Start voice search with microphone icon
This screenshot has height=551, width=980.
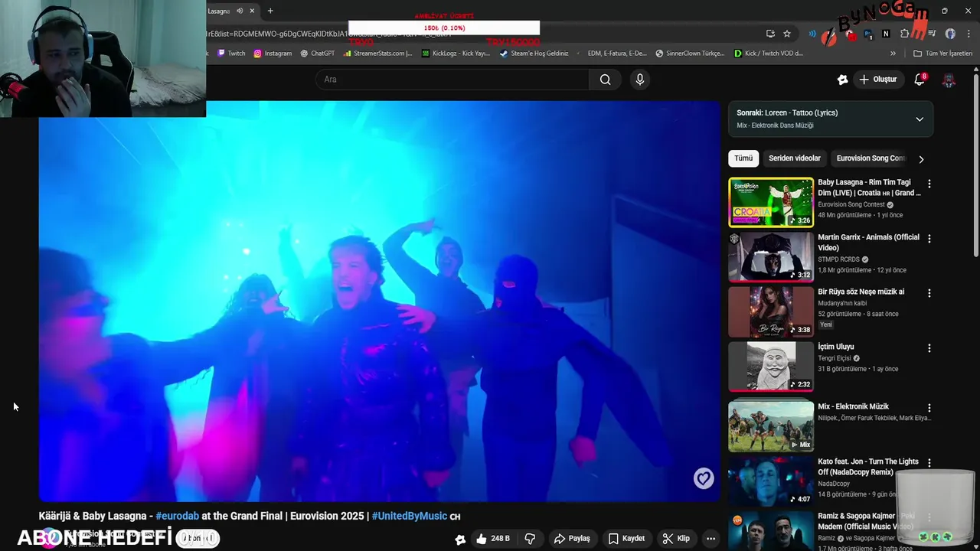(x=640, y=80)
